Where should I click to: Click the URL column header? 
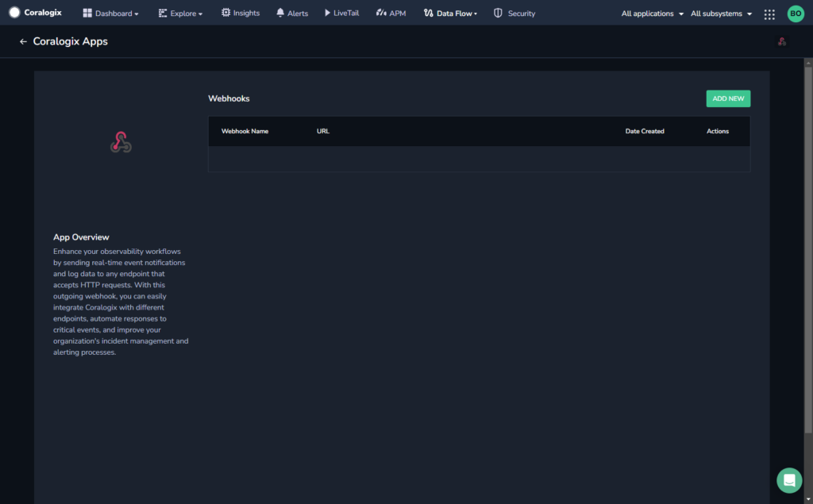(x=323, y=131)
